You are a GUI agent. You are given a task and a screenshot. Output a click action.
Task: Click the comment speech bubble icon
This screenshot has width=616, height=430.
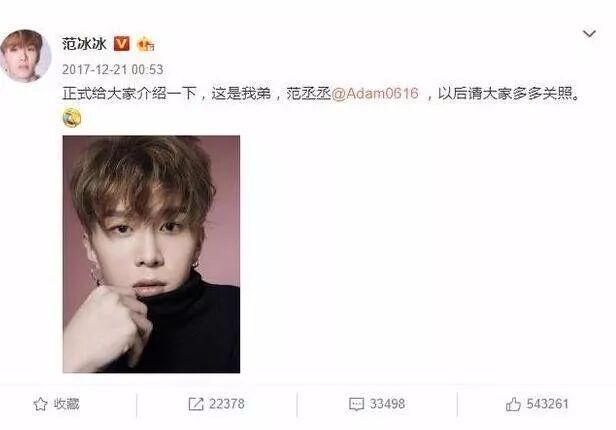356,404
